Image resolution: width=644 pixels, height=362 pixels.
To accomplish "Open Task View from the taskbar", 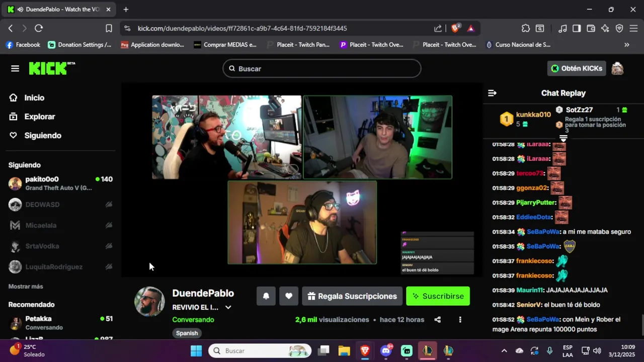I will coord(324,350).
